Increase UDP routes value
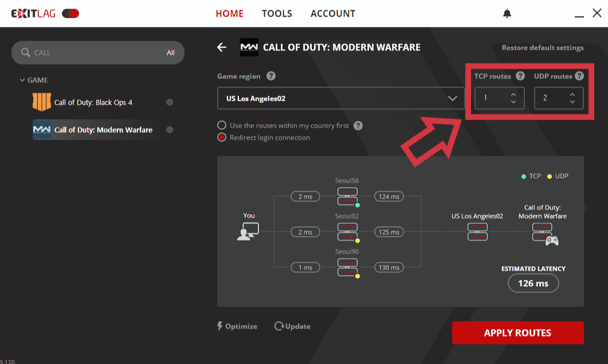Screen dimensions: 608x364 (572, 94)
